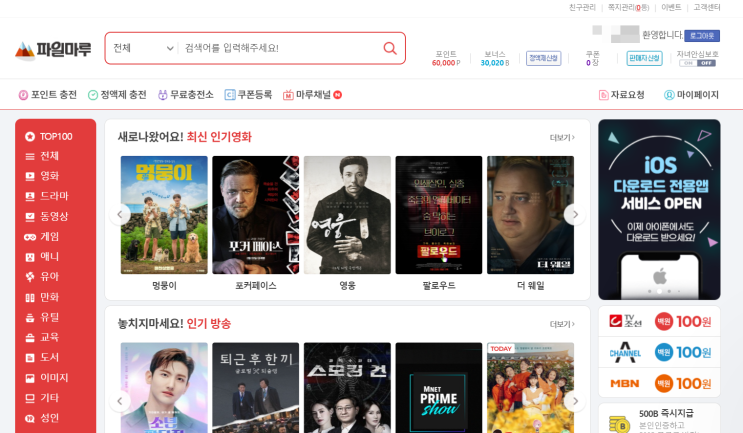The width and height of the screenshot is (743, 433).
Task: Open the Mnet PRIME show thumbnail
Action: click(x=439, y=388)
